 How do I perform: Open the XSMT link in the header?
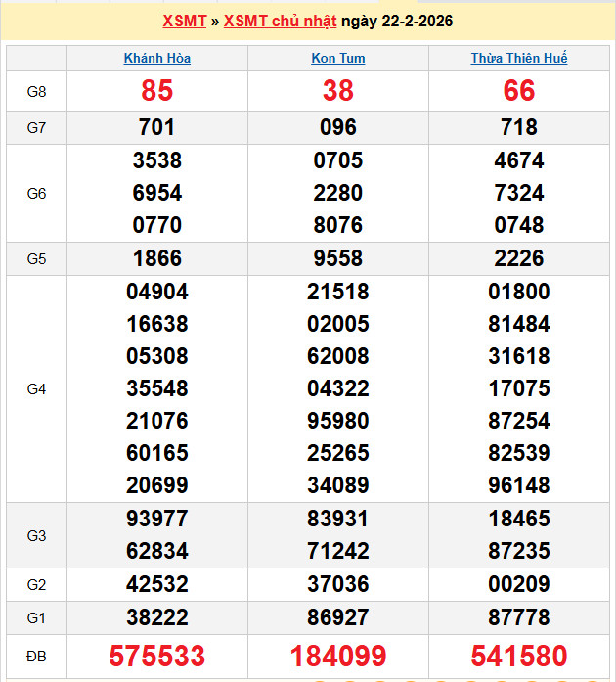point(184,21)
